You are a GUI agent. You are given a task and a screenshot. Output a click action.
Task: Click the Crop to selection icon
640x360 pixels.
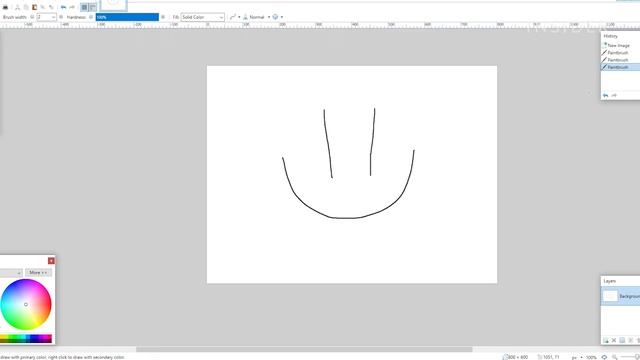(x=43, y=7)
